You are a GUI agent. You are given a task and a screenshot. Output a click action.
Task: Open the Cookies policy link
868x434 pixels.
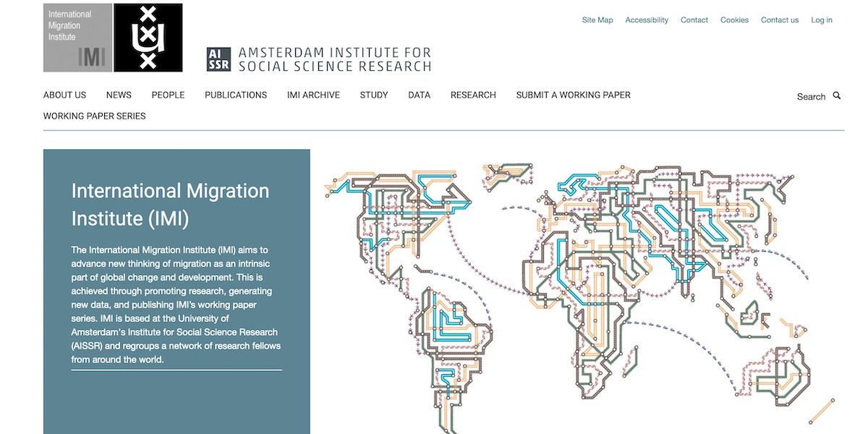[x=734, y=20]
